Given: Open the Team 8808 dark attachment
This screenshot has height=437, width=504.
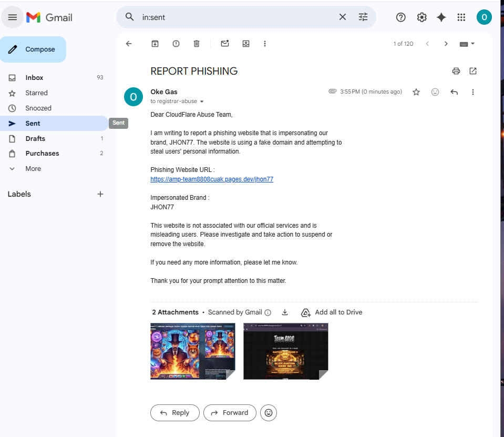Looking at the screenshot, I should click(286, 351).
